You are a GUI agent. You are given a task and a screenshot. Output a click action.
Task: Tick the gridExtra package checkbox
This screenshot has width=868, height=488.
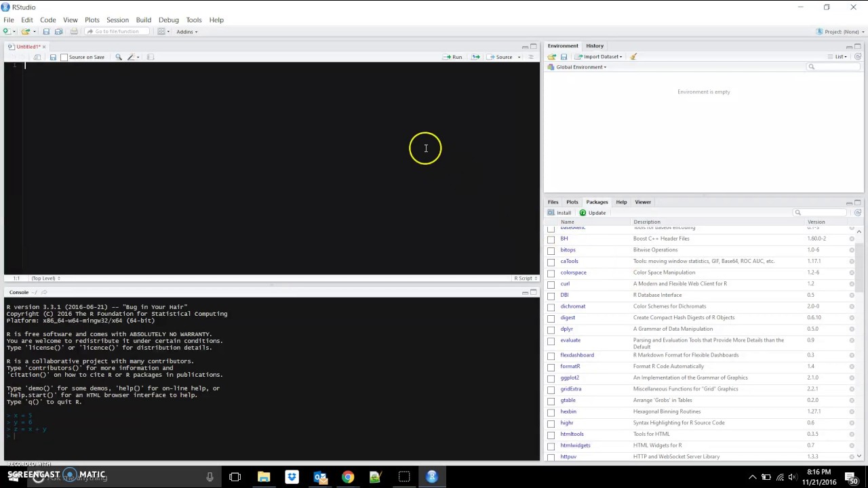tap(551, 390)
